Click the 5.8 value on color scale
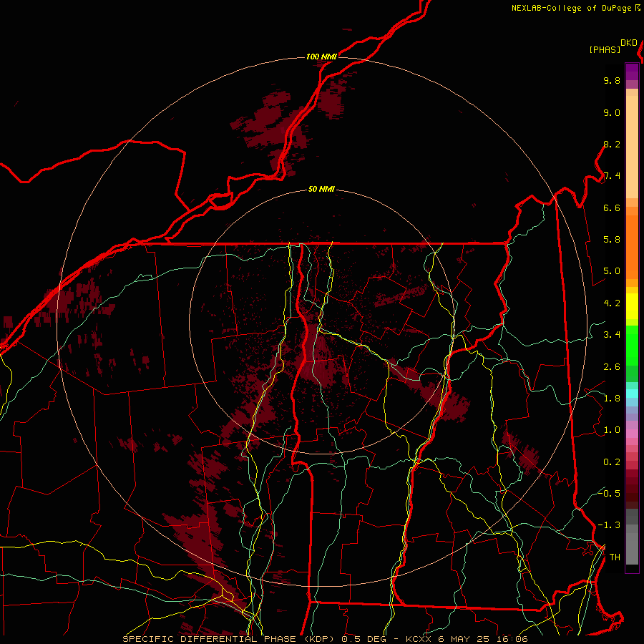 [612, 240]
